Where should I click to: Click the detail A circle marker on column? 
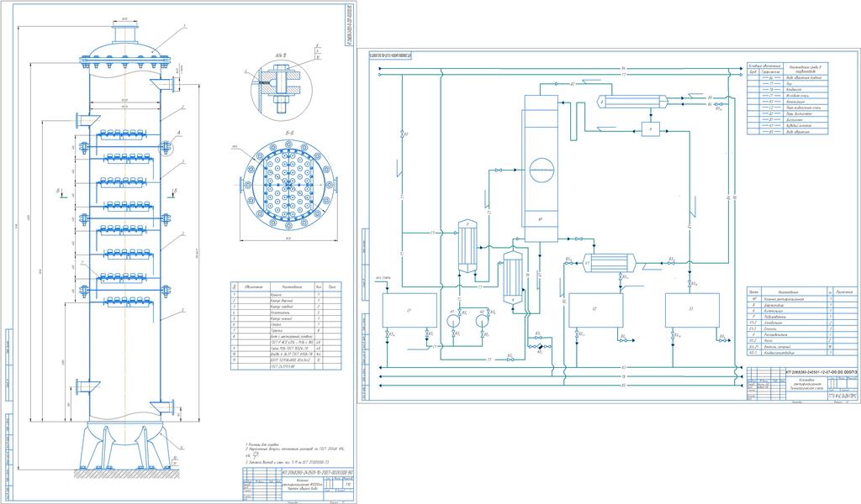point(166,147)
